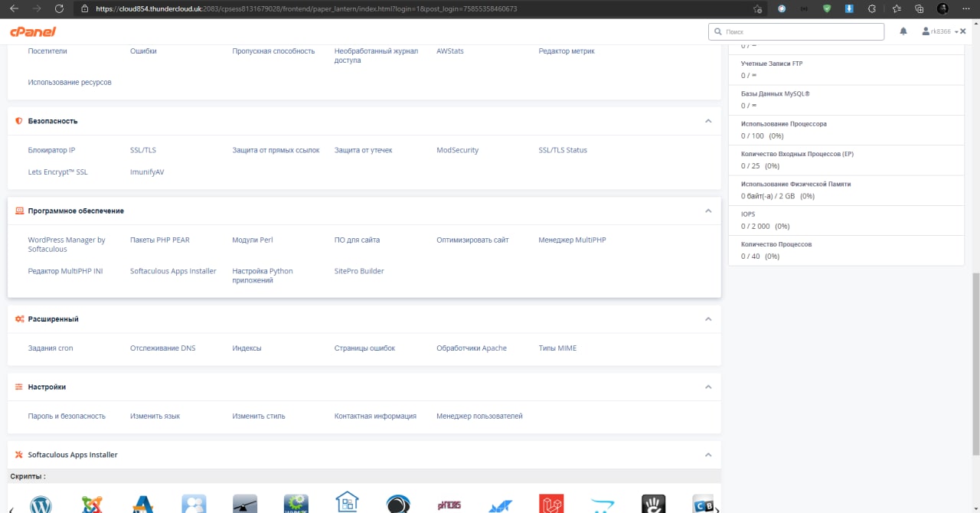
Task: Click the sliders icon beside Настройки
Action: click(x=19, y=387)
